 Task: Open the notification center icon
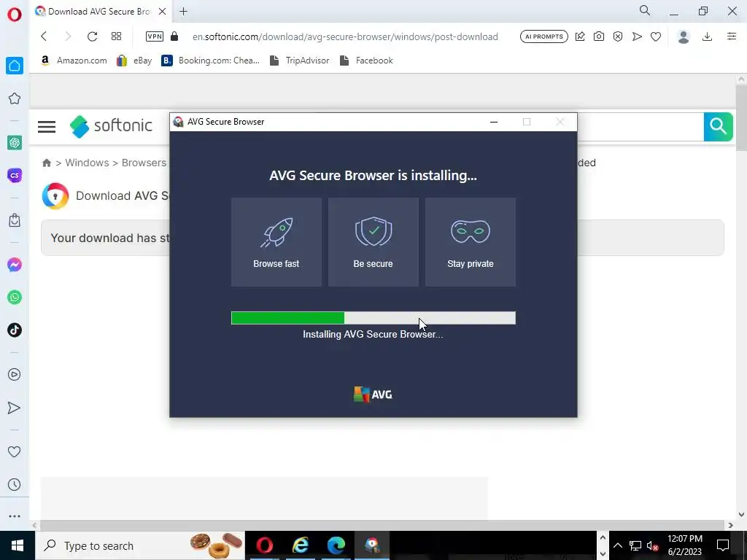click(x=723, y=545)
